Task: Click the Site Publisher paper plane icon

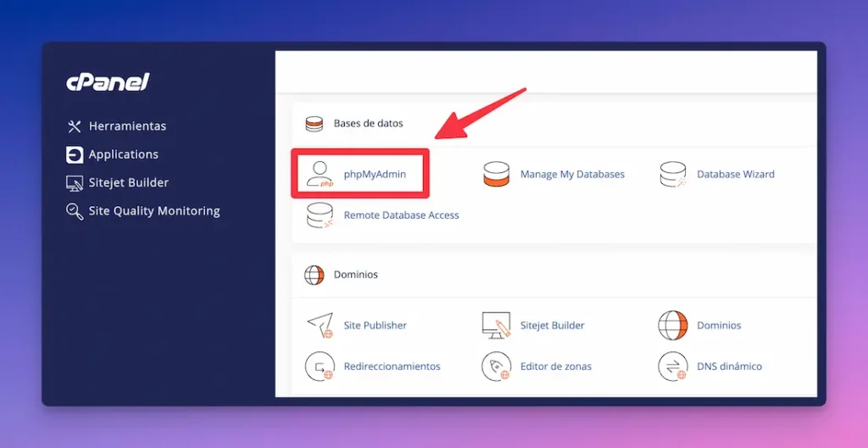Action: (x=320, y=326)
